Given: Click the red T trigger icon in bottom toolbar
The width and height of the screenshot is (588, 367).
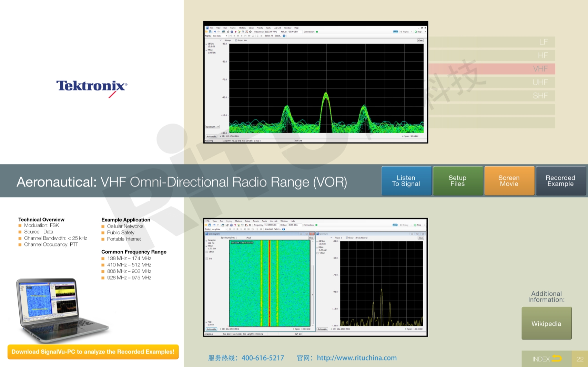Looking at the screenshot, I should point(235,225).
